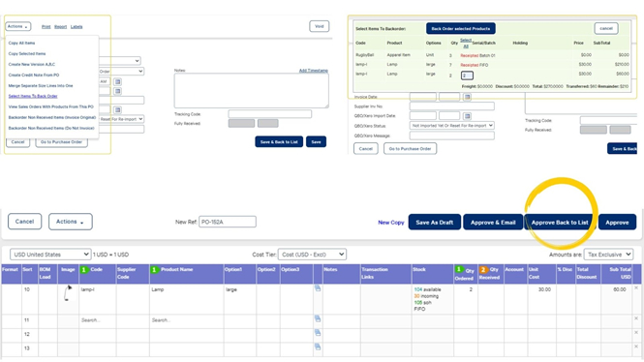Click the Print link
644x362 pixels.
coord(46,27)
